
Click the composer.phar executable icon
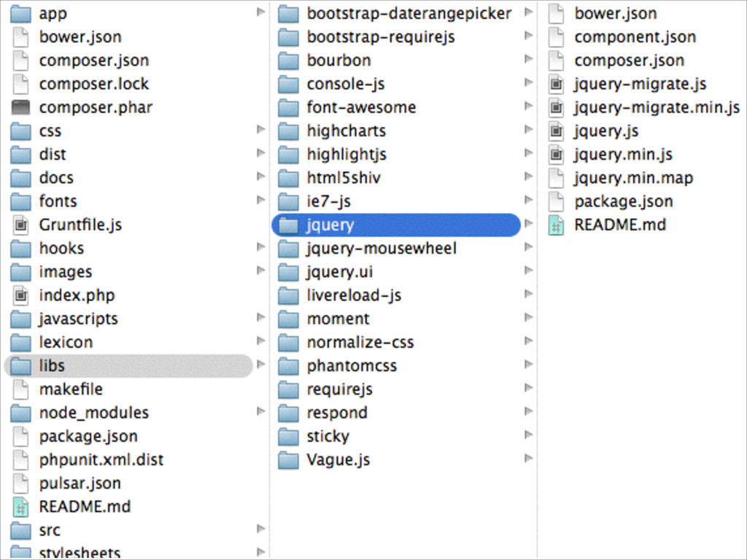point(20,108)
